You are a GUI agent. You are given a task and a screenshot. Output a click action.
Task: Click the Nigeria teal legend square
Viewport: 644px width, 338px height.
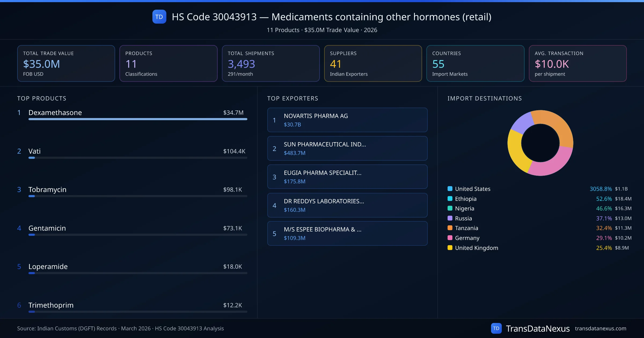(450, 208)
